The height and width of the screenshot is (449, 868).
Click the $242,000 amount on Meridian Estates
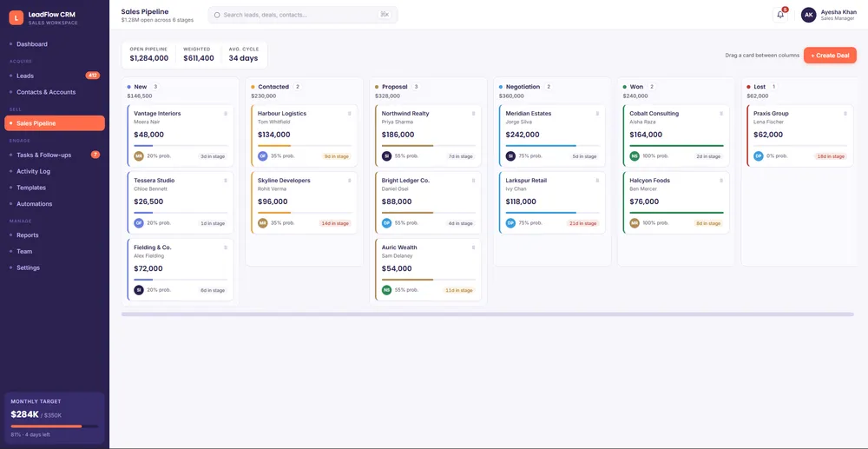[521, 135]
